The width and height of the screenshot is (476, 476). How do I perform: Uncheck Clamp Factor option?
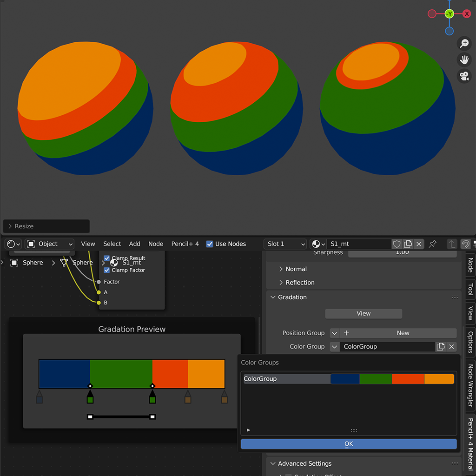click(x=107, y=270)
